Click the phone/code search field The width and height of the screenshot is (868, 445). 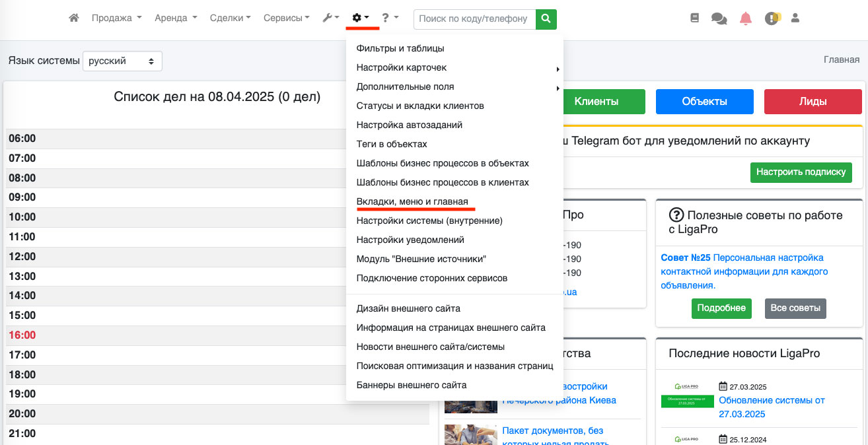pyautogui.click(x=474, y=19)
